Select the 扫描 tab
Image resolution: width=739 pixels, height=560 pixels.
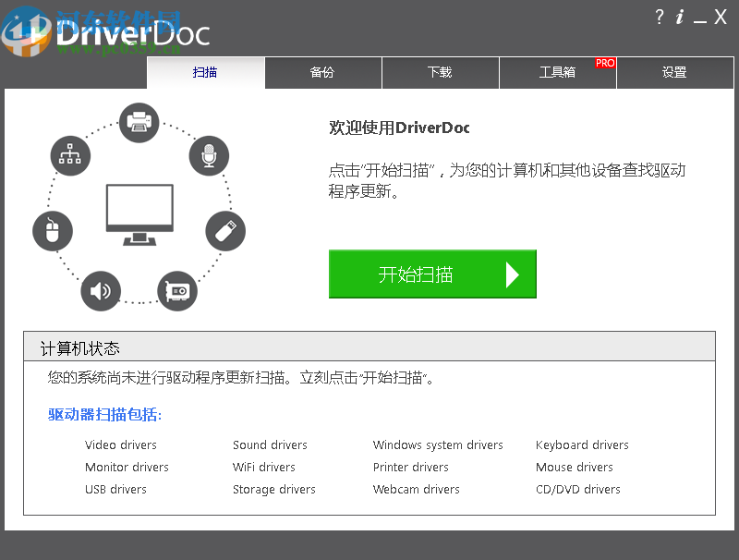point(206,73)
